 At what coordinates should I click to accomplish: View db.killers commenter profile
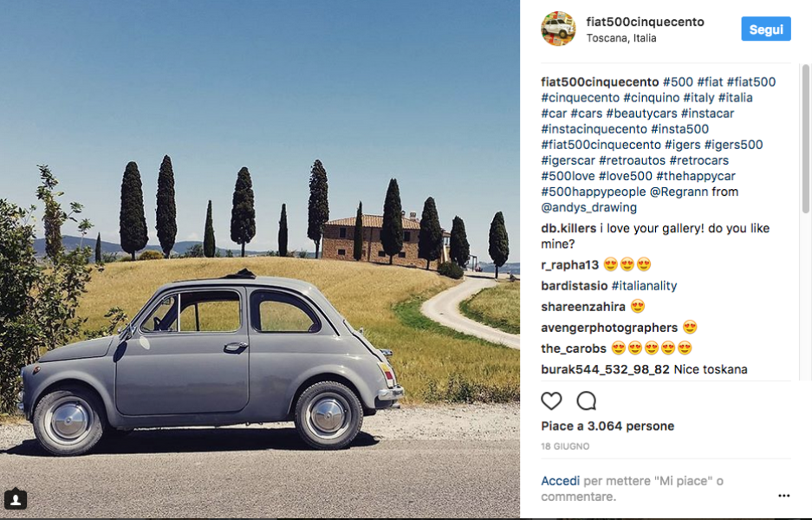click(568, 229)
